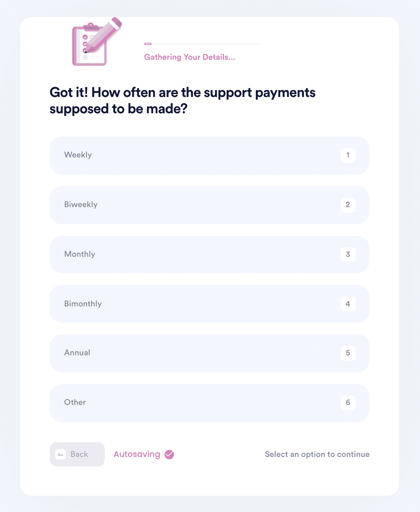The width and height of the screenshot is (420, 512).
Task: Click the number 1 shortcut badge
Action: (x=348, y=155)
